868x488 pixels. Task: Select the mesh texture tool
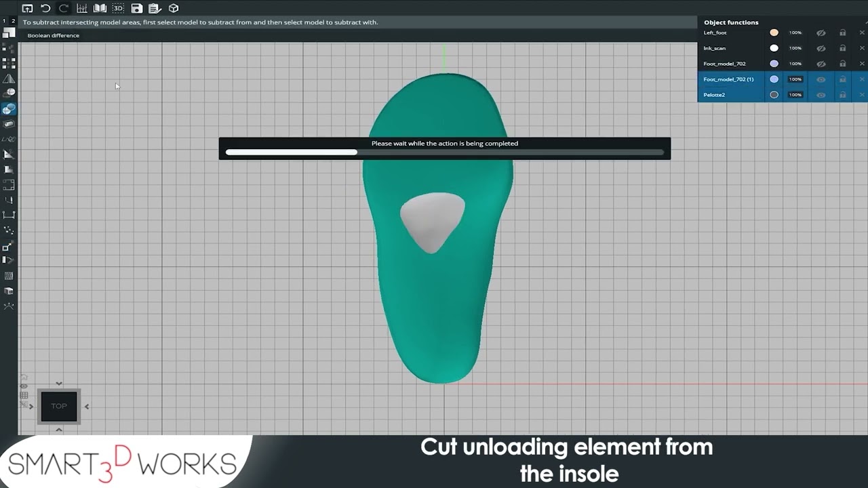9,276
